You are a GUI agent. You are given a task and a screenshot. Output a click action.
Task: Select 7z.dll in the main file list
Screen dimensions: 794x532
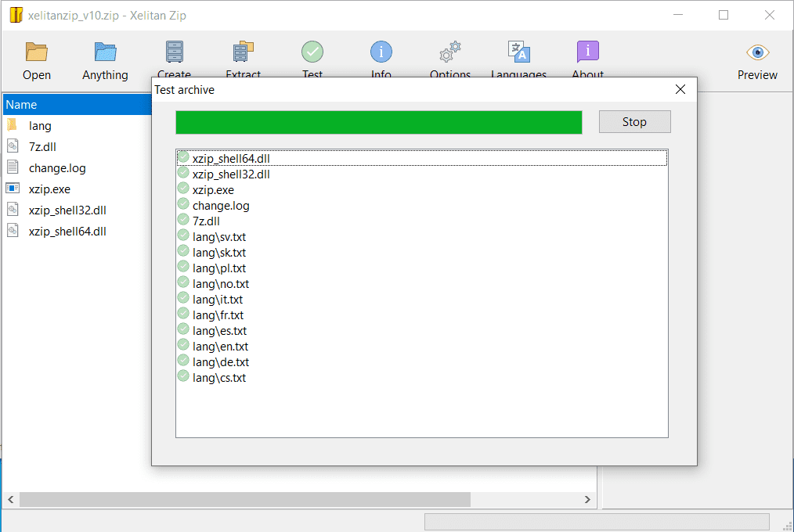[42, 146]
